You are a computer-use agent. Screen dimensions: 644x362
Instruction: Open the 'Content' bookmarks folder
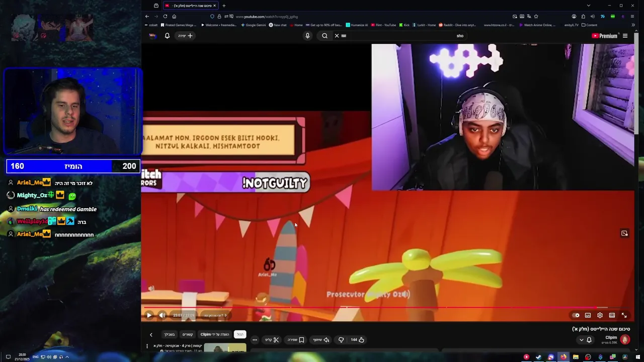tap(589, 25)
